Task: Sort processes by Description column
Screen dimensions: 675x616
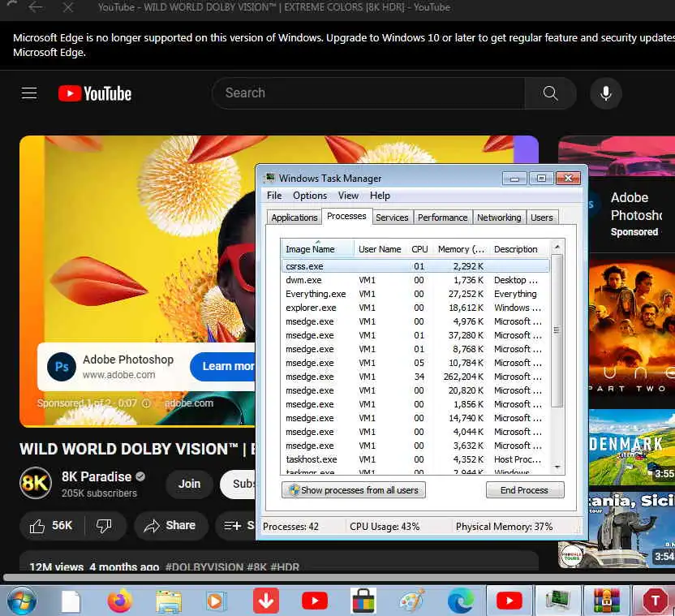Action: click(519, 249)
